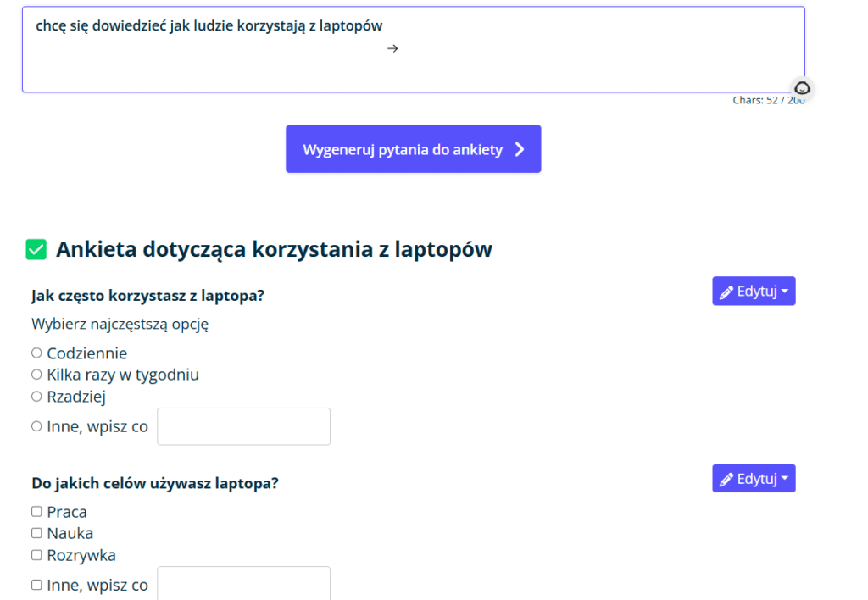Tick the Nauka checkbox
The height and width of the screenshot is (600, 868).
(36, 533)
